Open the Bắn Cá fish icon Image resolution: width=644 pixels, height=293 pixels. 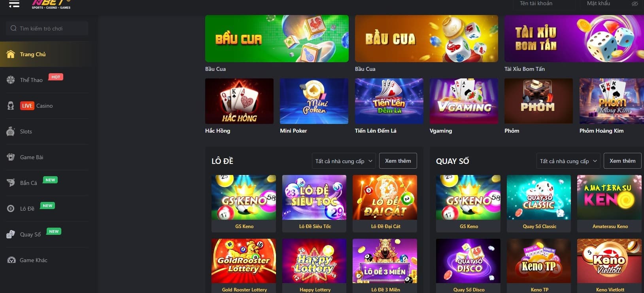point(11,183)
